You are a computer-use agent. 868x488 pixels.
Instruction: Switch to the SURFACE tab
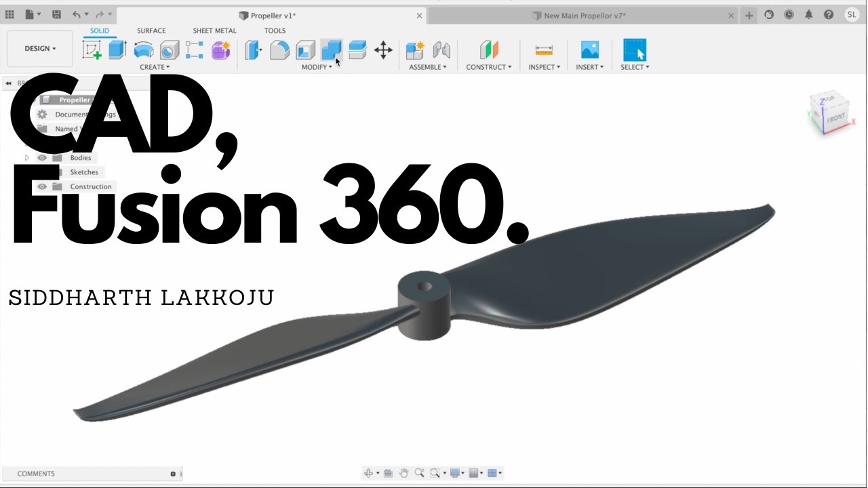pos(151,30)
